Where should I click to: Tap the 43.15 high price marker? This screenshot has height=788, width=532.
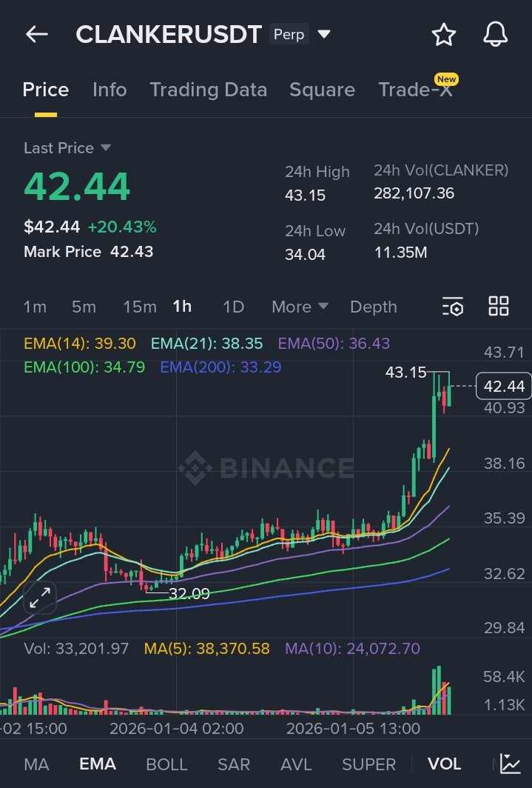click(x=405, y=372)
